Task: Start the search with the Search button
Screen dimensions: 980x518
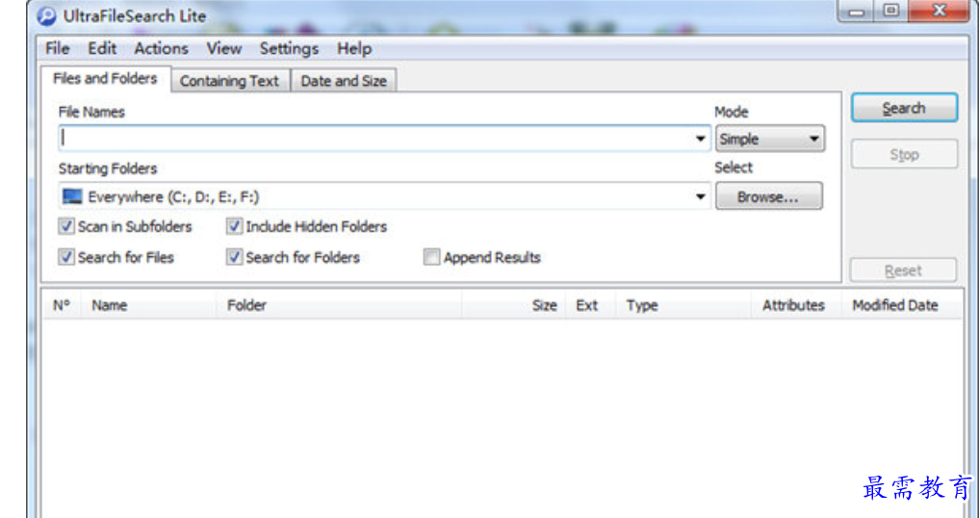Action: [904, 108]
